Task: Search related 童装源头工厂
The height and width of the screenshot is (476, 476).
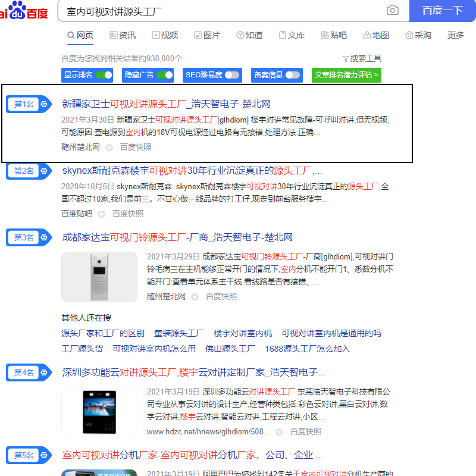Action: [179, 333]
